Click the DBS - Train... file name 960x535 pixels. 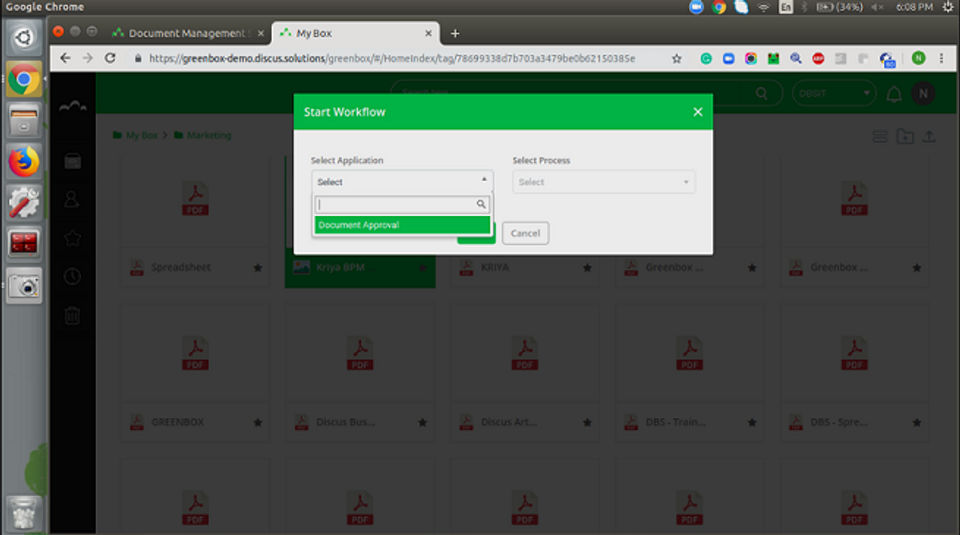click(675, 422)
